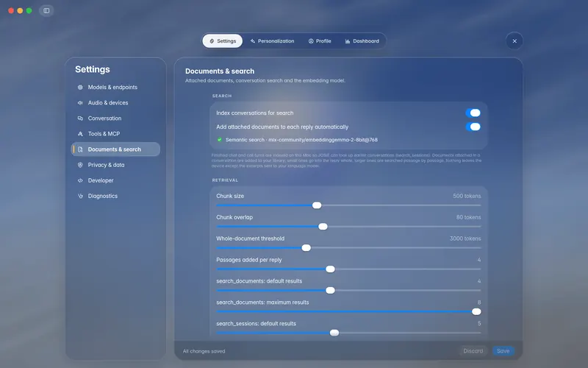Click the Audio & devices speaker icon
The height and width of the screenshot is (368, 588).
click(x=80, y=102)
